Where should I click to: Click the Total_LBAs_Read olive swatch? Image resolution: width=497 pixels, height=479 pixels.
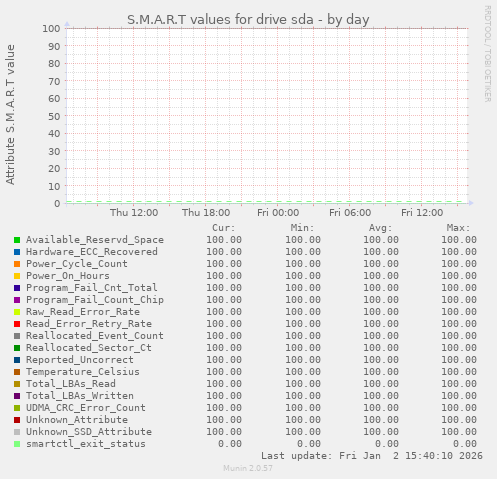(x=17, y=384)
